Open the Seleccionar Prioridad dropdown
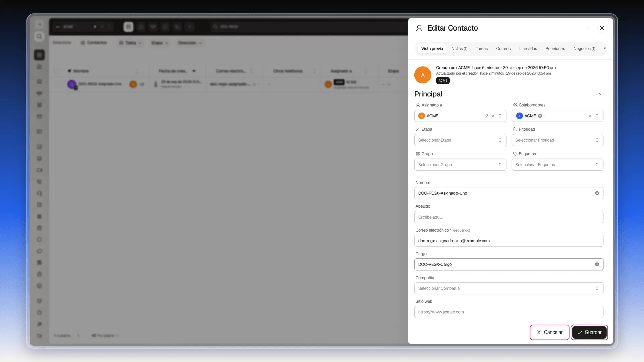The height and width of the screenshot is (362, 644). 557,140
